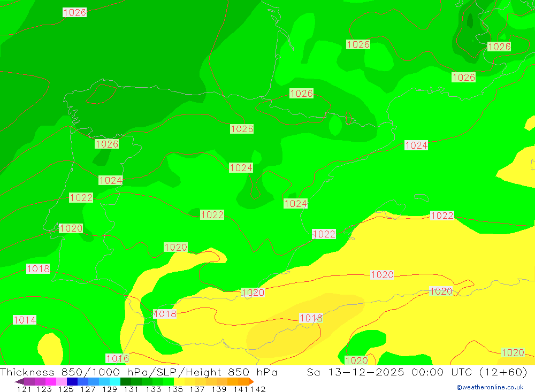535x392 pixels.
Task: Pick the light pink legend swatch above 125
Action: [61, 381]
